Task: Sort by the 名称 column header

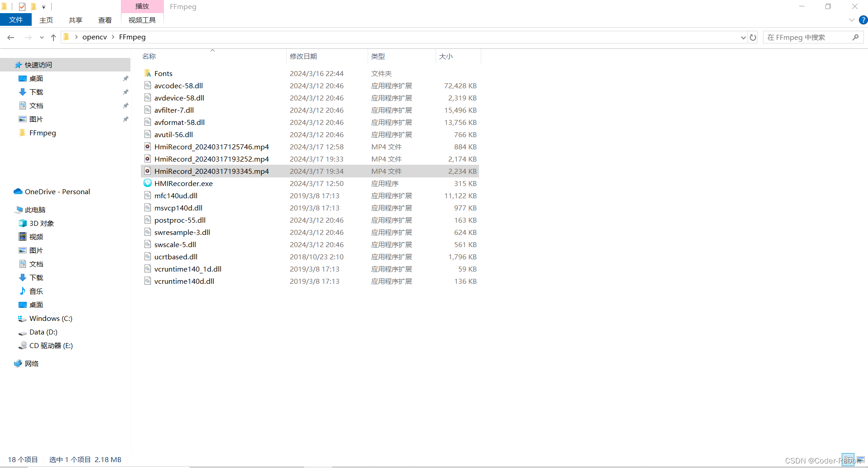Action: [x=149, y=56]
